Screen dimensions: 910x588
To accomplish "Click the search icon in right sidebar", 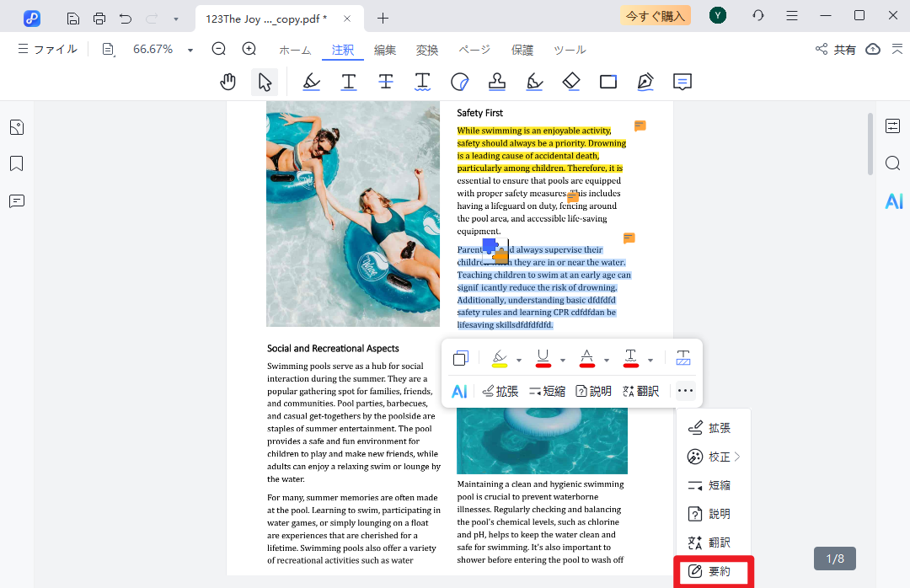I will [x=893, y=163].
